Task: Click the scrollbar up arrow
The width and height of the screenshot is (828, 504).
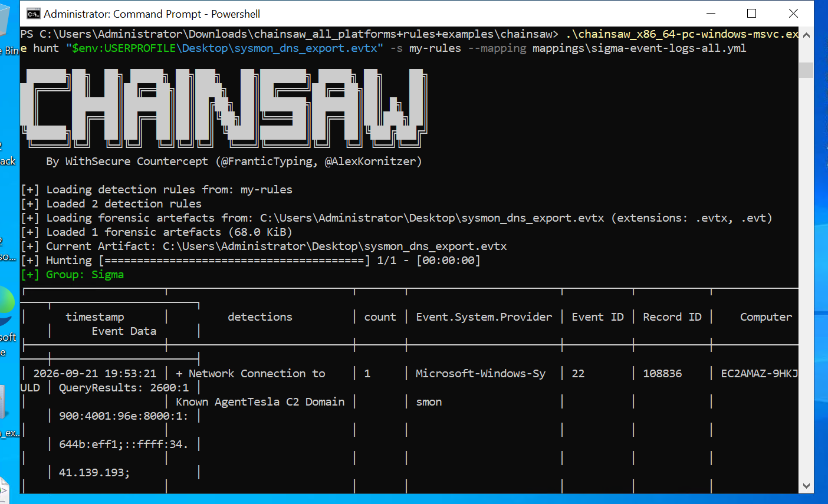Action: click(806, 35)
